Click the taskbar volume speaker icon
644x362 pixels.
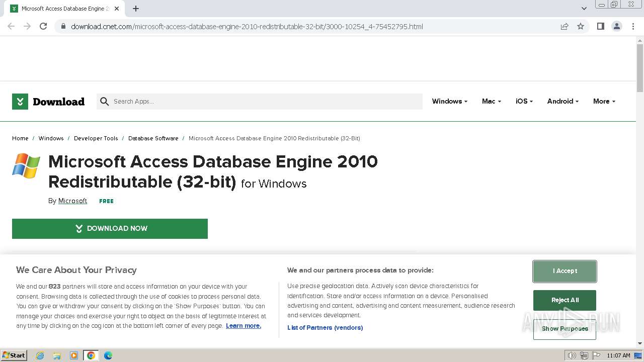click(x=572, y=355)
